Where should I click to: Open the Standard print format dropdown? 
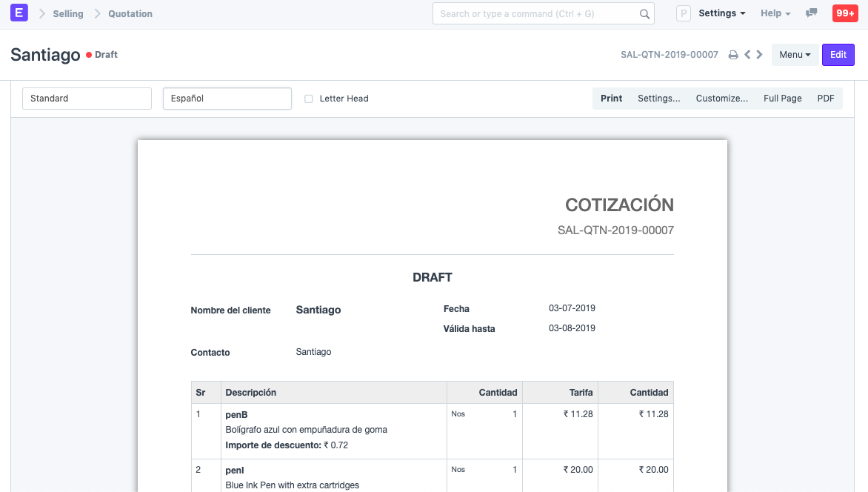[x=87, y=99]
